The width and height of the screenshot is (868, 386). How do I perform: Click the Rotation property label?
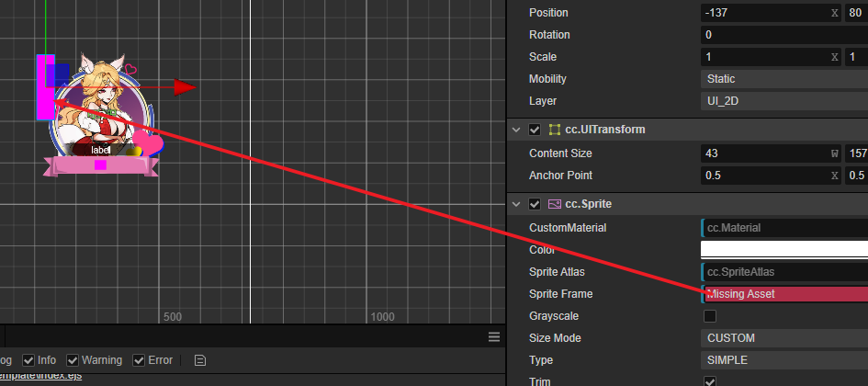549,35
